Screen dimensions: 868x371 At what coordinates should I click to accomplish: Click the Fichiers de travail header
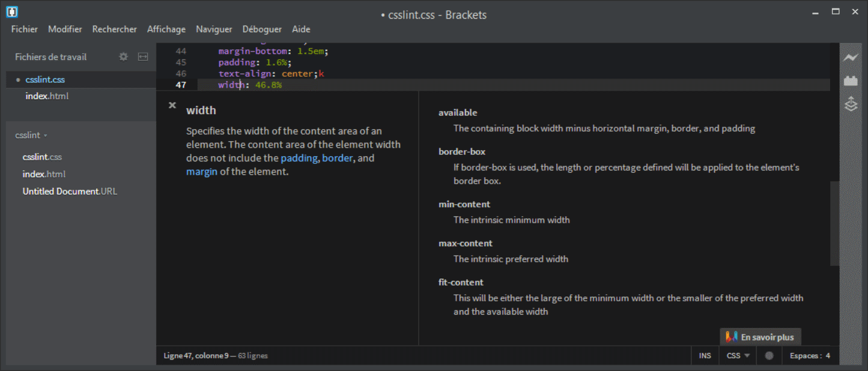click(x=51, y=57)
